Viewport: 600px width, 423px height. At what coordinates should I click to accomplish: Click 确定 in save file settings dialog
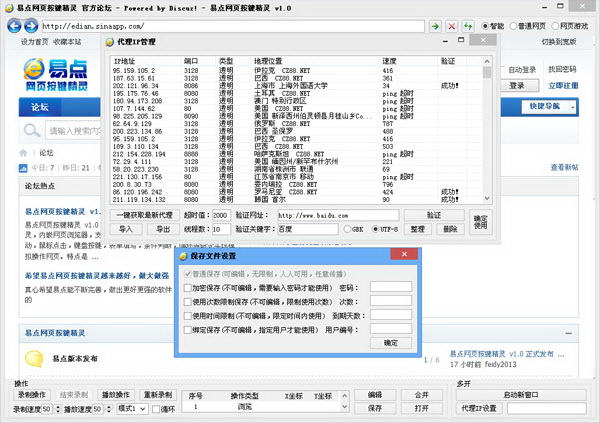coord(391,343)
